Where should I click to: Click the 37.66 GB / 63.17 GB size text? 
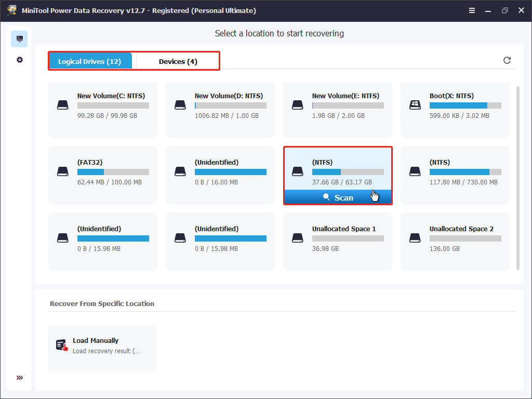click(x=342, y=182)
